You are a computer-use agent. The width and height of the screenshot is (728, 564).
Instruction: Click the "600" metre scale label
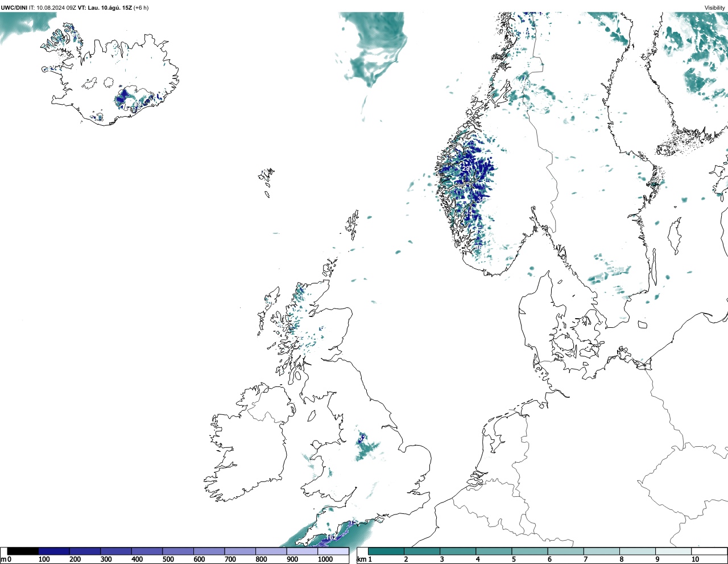point(199,560)
